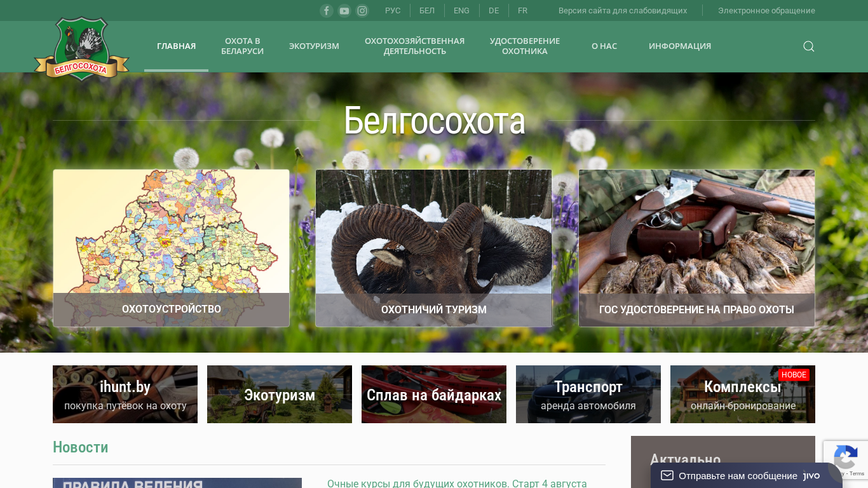Screen dimensions: 868x488
Task: Open the ИНФОРМАЦИЯ menu
Action: coord(680,46)
